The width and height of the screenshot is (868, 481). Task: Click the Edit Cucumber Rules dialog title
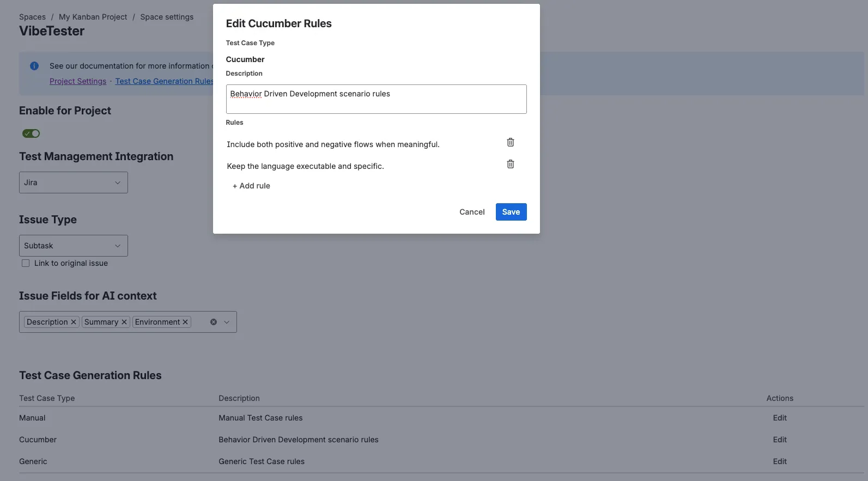tap(279, 23)
